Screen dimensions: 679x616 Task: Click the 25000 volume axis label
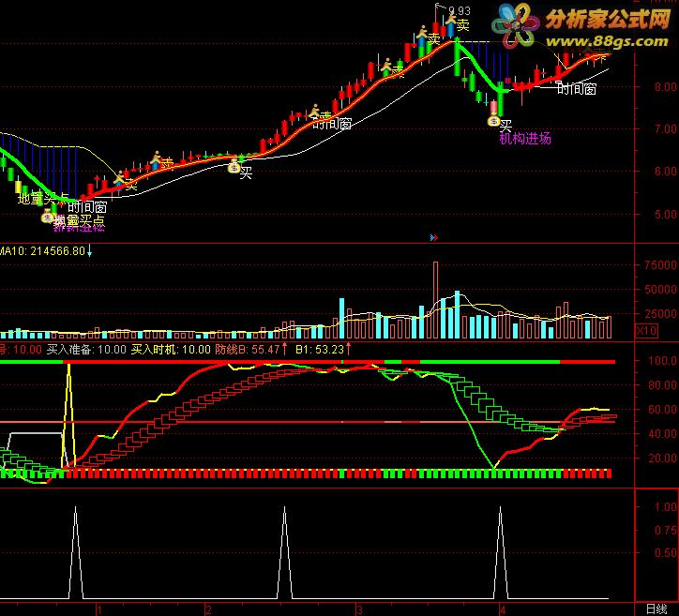tap(661, 313)
